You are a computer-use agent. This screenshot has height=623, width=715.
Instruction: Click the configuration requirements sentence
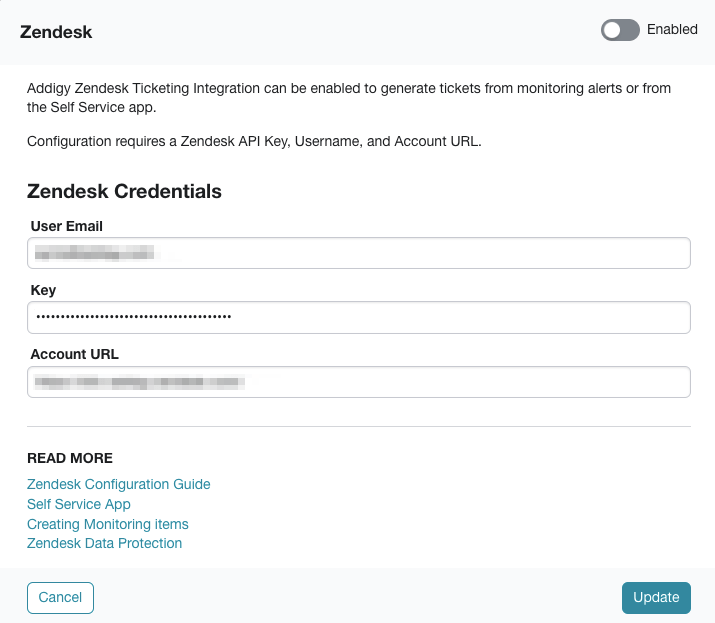click(x=254, y=141)
